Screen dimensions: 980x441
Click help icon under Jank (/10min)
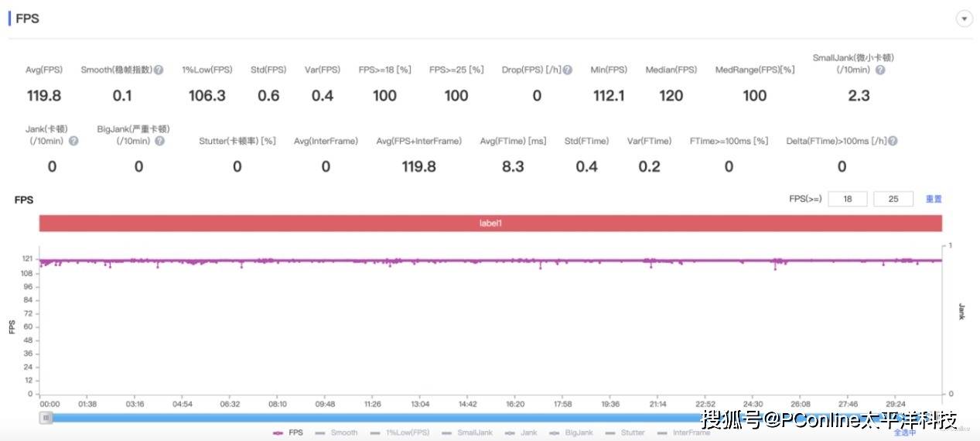point(73,141)
